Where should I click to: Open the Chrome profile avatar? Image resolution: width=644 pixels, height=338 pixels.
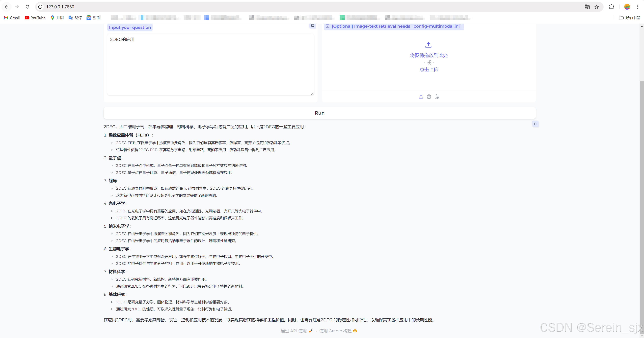click(627, 7)
